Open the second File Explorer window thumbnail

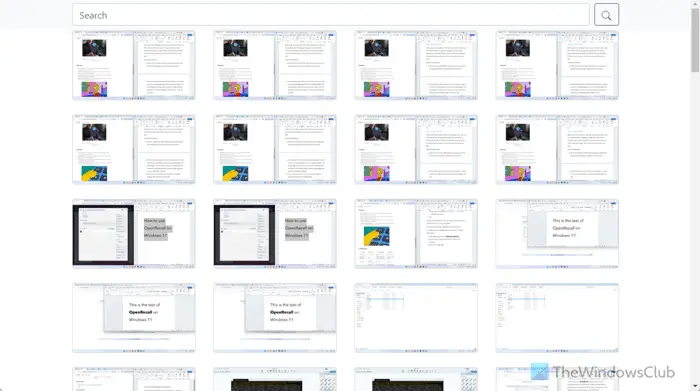tap(557, 318)
